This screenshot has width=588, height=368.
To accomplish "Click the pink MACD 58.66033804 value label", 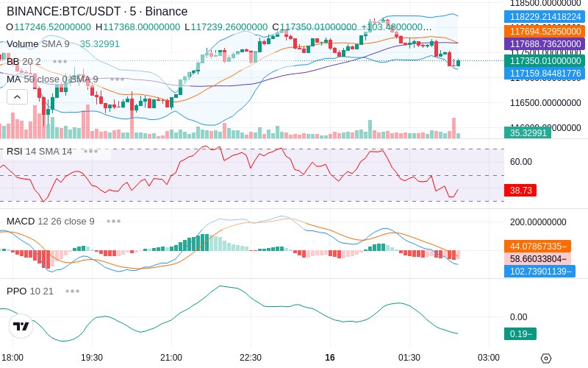I will [538, 259].
